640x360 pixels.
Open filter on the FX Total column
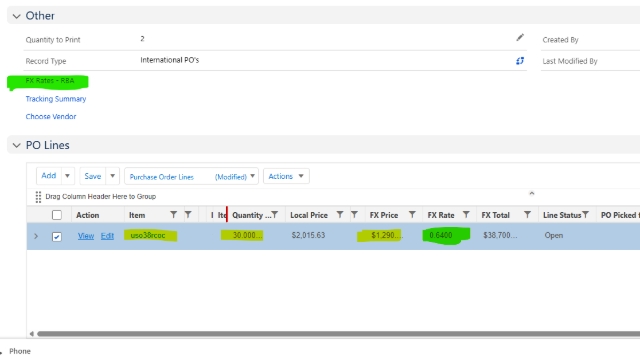527,215
